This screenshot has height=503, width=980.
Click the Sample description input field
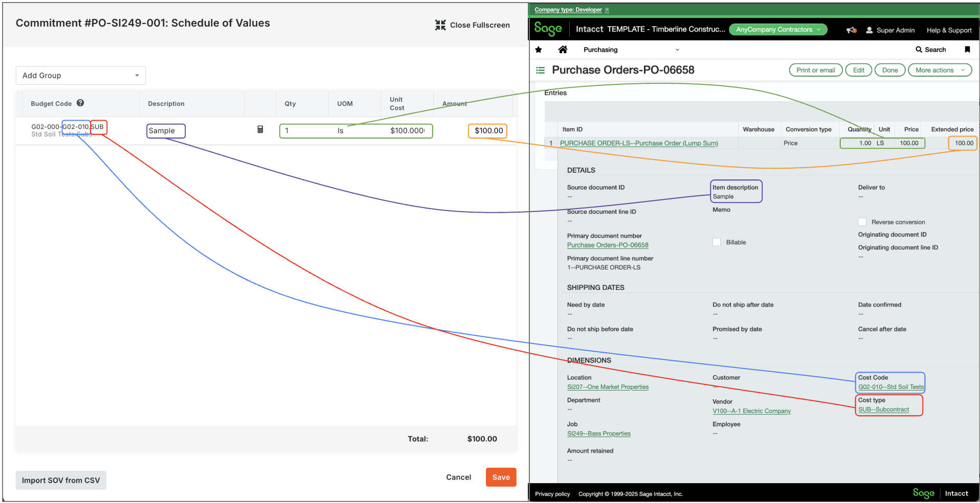165,130
